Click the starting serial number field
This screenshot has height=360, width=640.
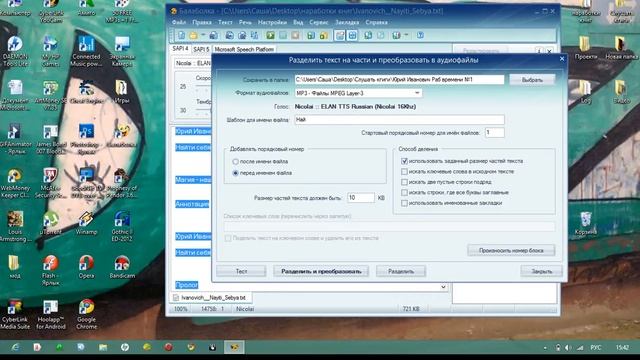pos(494,133)
